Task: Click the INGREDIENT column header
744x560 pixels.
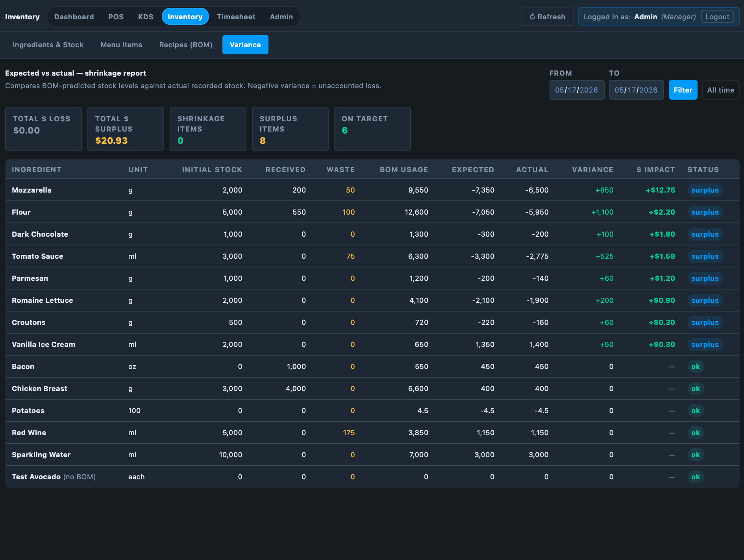Action: [37, 169]
